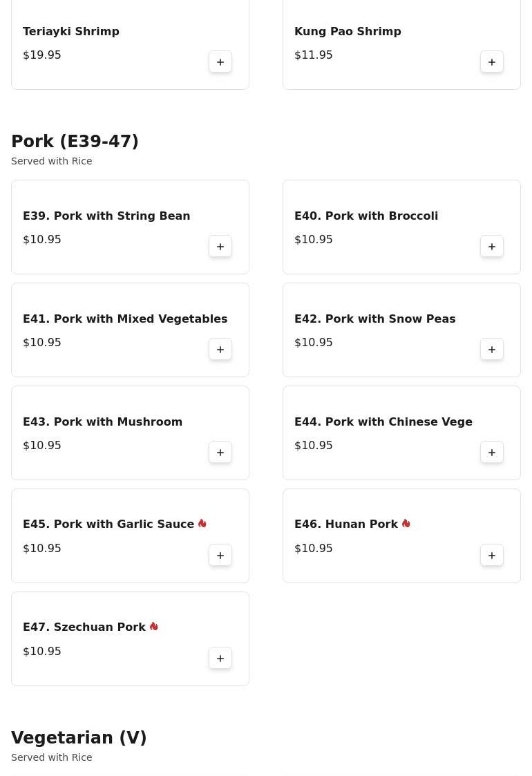Add E47 Szechuan Pork to cart
This screenshot has width=532, height=776.
pyautogui.click(x=220, y=659)
